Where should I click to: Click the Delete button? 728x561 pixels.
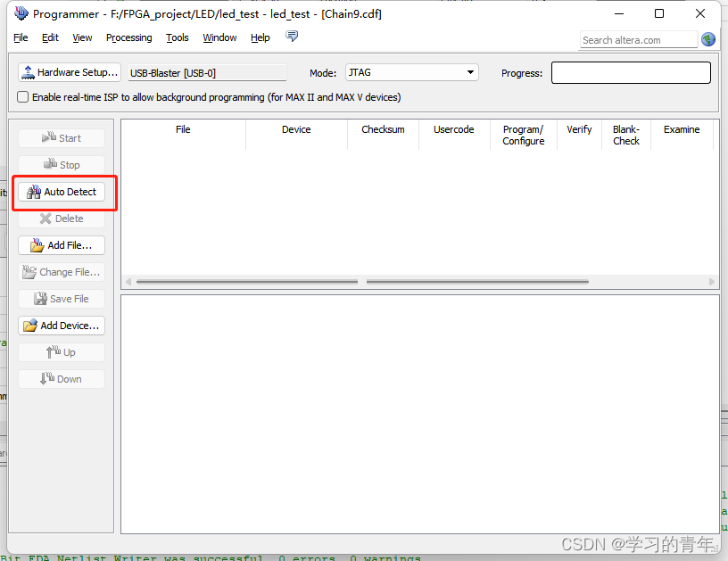[x=61, y=219]
